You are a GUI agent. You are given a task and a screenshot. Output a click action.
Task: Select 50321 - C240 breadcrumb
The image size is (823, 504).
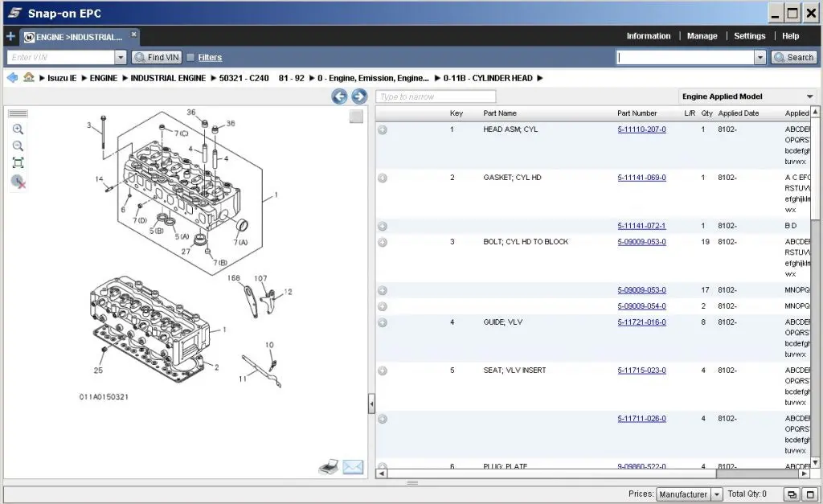tap(261, 78)
